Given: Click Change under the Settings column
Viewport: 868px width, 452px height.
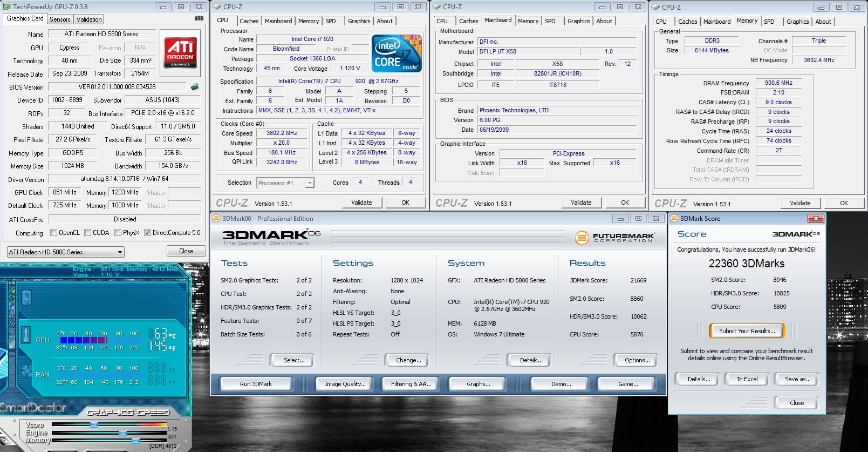Looking at the screenshot, I should 408,360.
